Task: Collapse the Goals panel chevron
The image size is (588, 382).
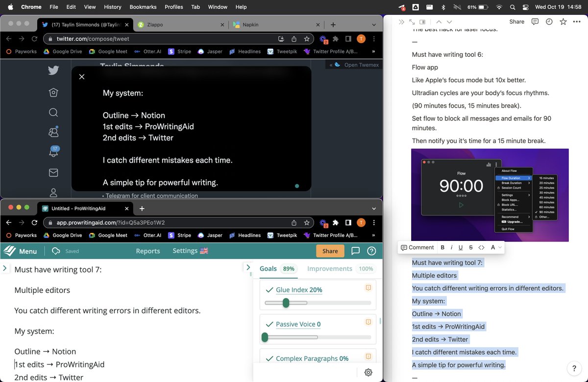Action: coord(248,267)
